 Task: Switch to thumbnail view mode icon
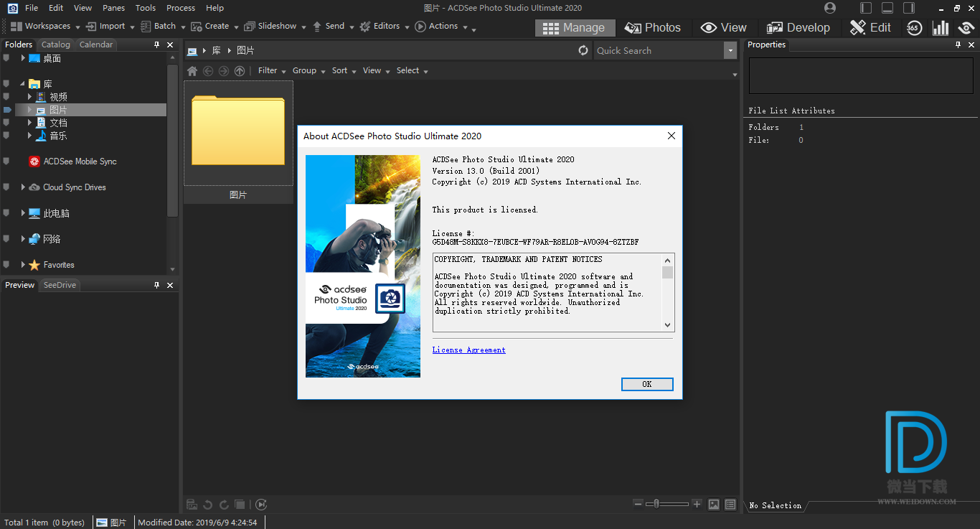click(x=714, y=505)
